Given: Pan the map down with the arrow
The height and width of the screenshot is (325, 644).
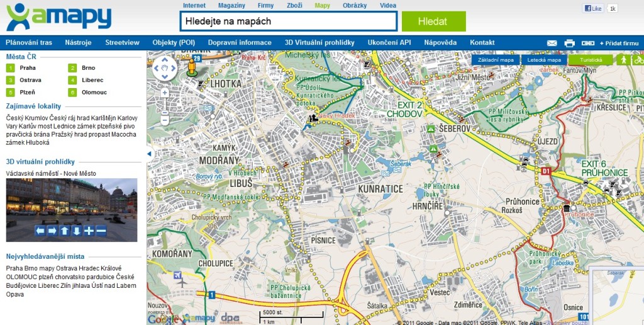Looking at the screenshot, I should pyautogui.click(x=165, y=76).
